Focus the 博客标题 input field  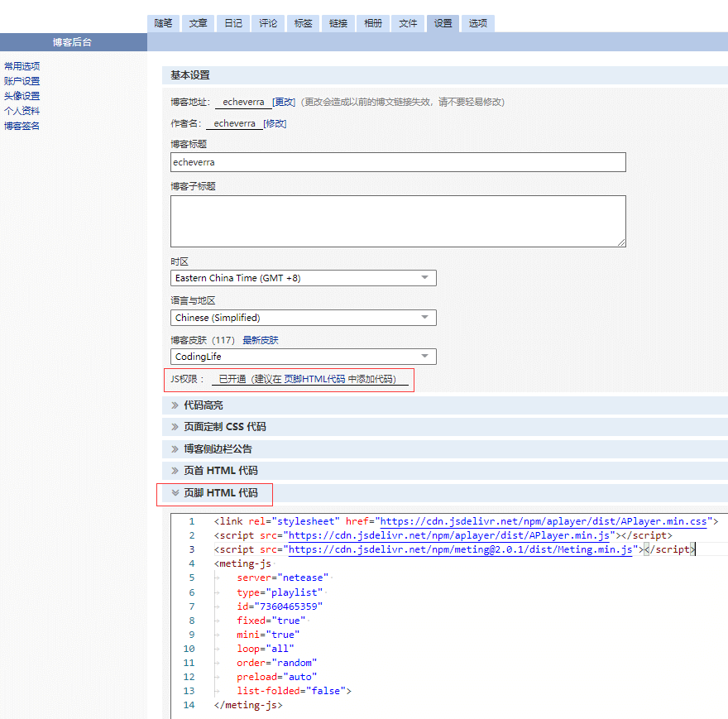[x=398, y=162]
